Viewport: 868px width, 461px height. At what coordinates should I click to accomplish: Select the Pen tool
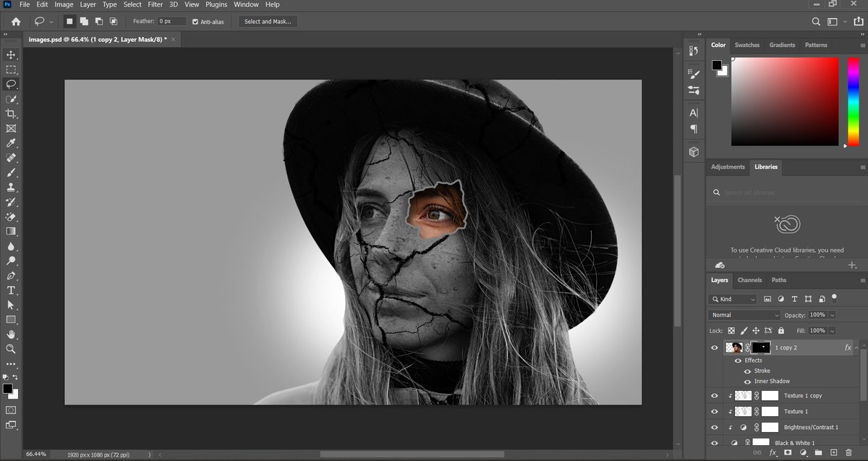(x=11, y=276)
